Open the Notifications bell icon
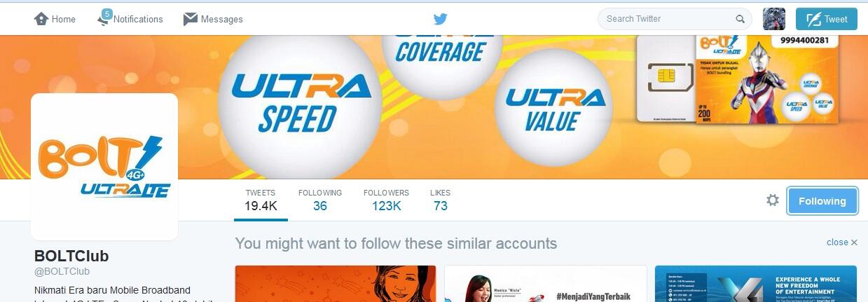This screenshot has height=302, width=868. (x=104, y=18)
